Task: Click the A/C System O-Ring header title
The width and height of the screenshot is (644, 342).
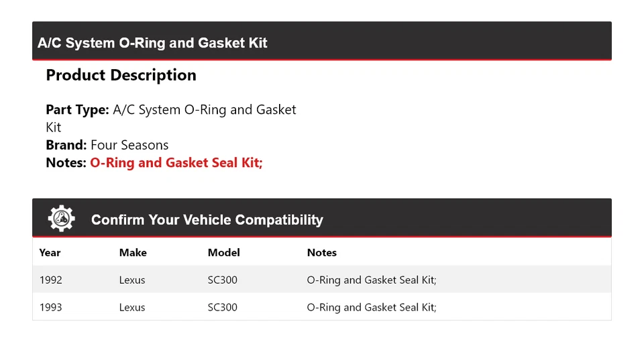Action: (152, 43)
